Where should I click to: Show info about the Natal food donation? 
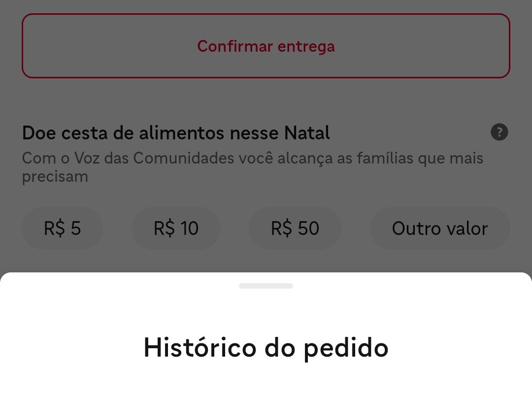(499, 133)
